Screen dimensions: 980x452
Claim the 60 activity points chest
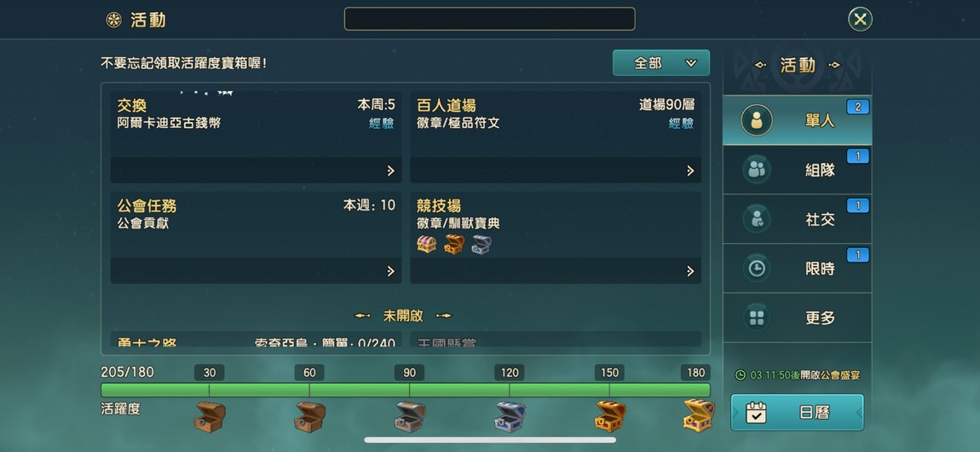309,417
